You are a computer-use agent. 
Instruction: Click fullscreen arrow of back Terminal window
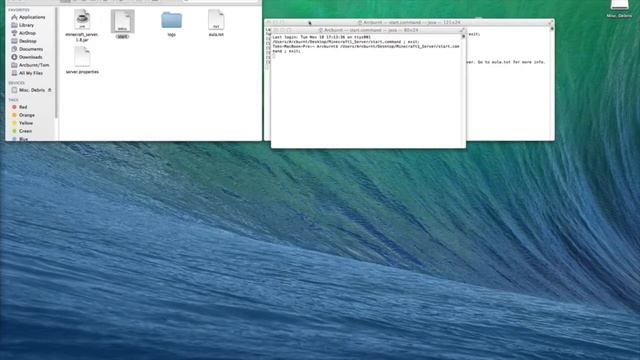[550, 22]
